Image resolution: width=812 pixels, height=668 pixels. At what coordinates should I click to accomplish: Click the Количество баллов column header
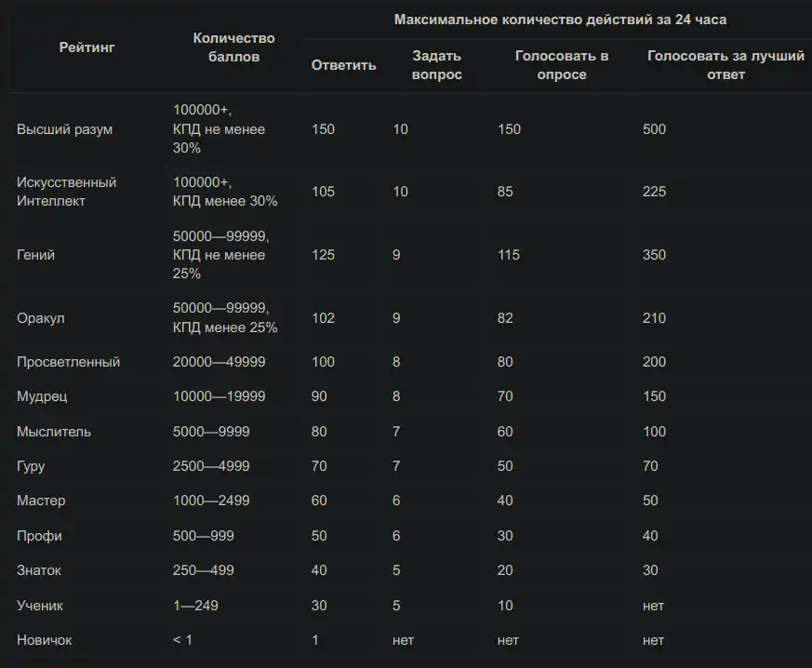coord(233,47)
